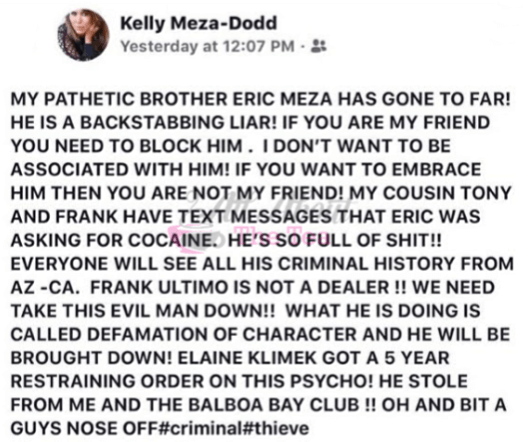The image size is (528, 442).
Task: Click the words COUSIN TONY
Action: tap(448, 194)
